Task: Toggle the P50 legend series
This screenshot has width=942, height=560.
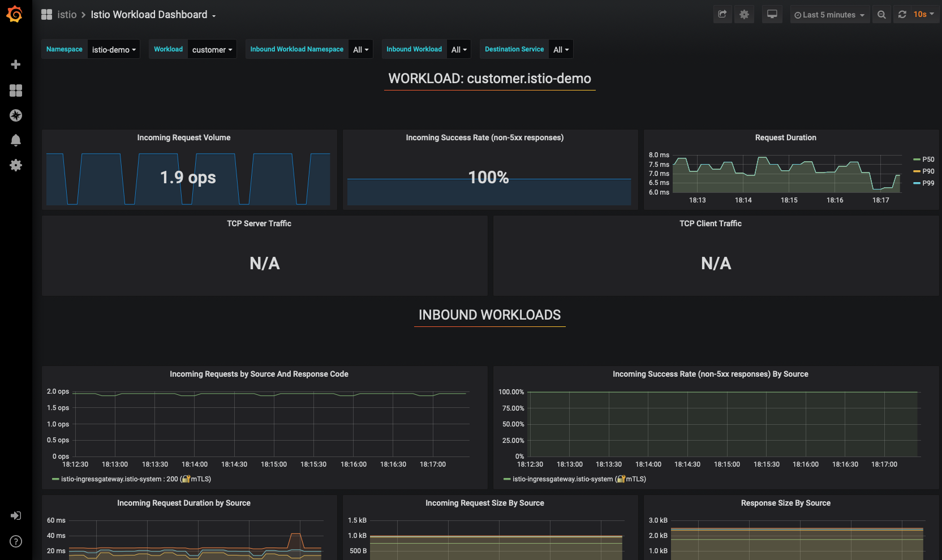Action: pyautogui.click(x=928, y=160)
